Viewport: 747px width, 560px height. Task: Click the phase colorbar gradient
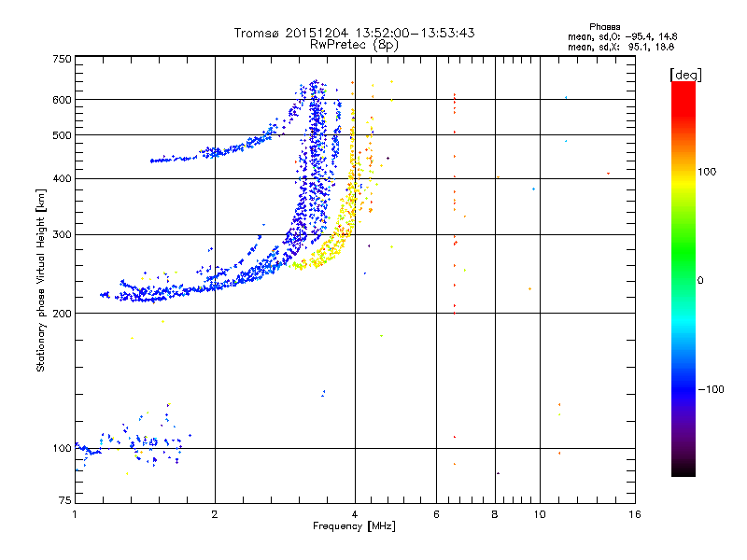[x=684, y=278]
